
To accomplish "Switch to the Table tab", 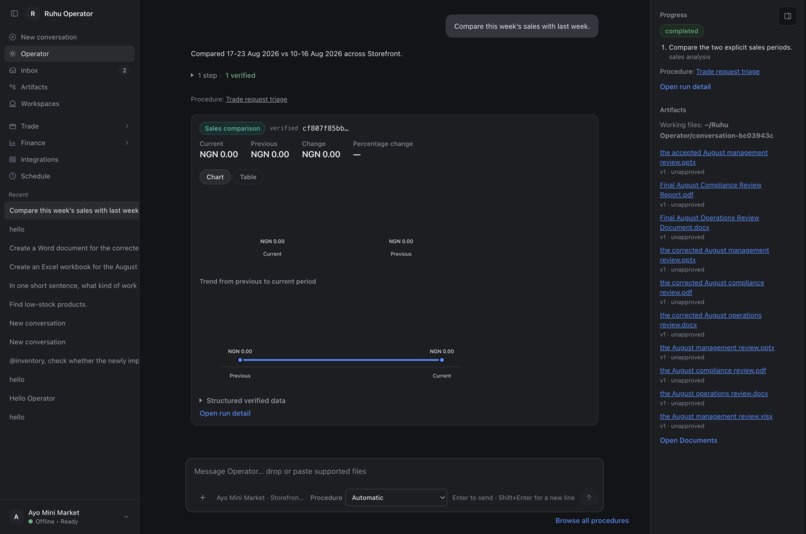I will pyautogui.click(x=248, y=177).
